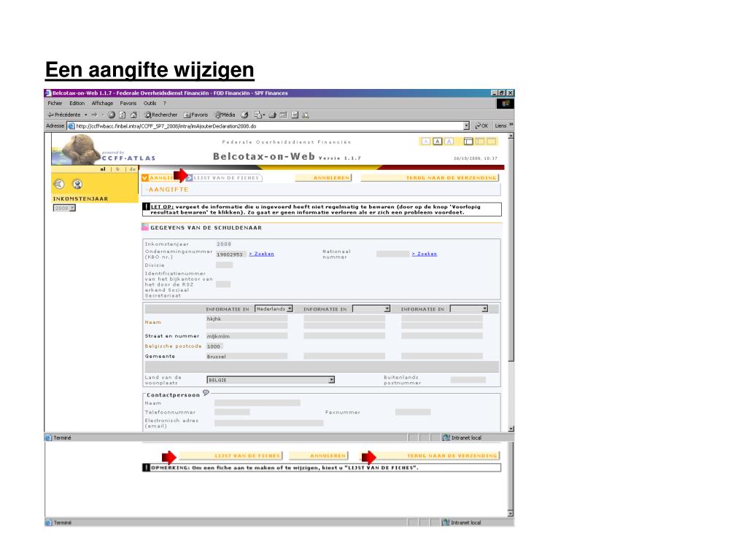
Task: Choose the third page layout icon
Action: [x=491, y=141]
